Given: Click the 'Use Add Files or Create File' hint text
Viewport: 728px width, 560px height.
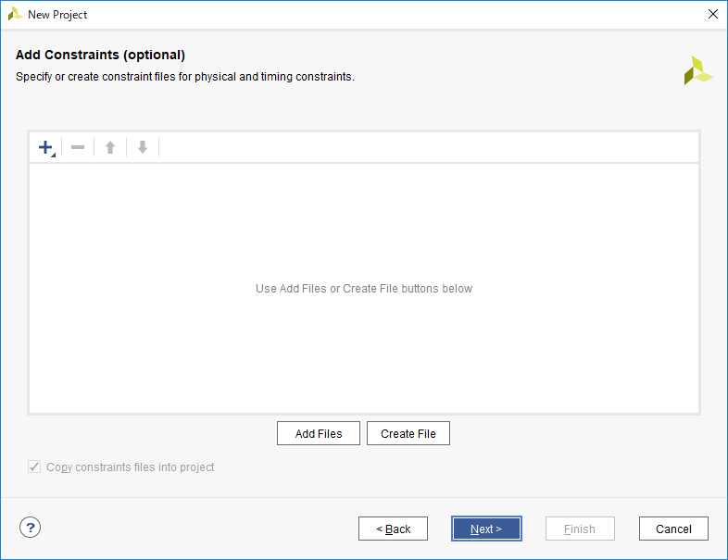Looking at the screenshot, I should tap(364, 289).
